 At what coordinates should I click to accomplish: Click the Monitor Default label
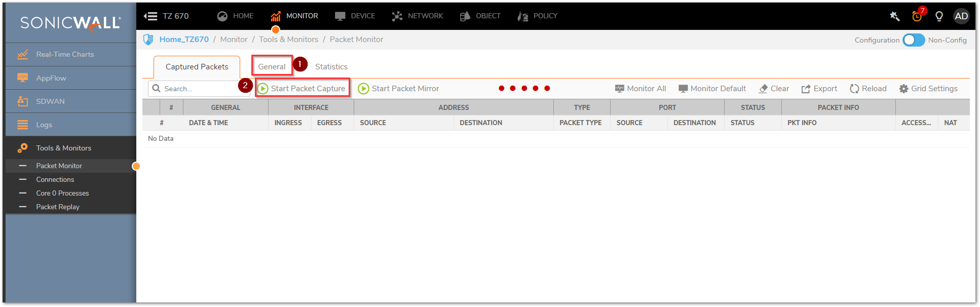click(x=718, y=89)
